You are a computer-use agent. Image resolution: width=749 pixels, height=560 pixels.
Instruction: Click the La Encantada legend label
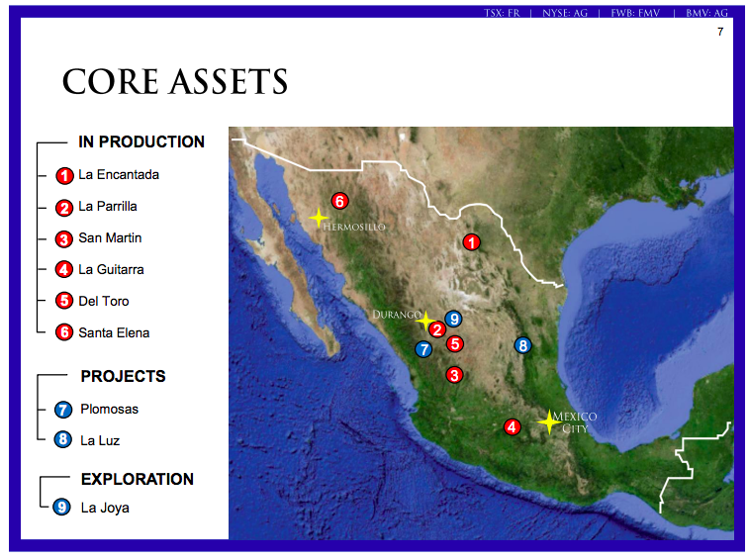point(119,175)
